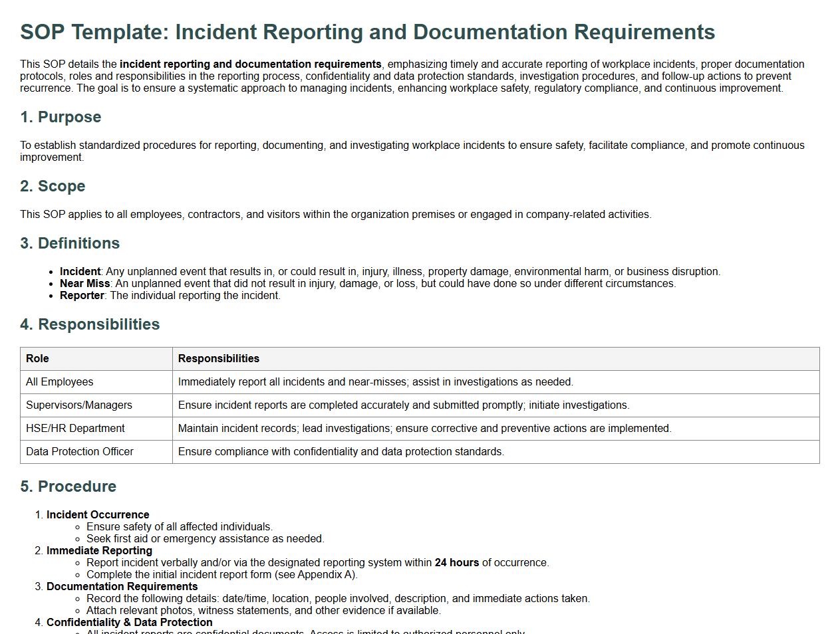Select the 'Responsibilities' table column header
840x634 pixels.
pos(218,359)
